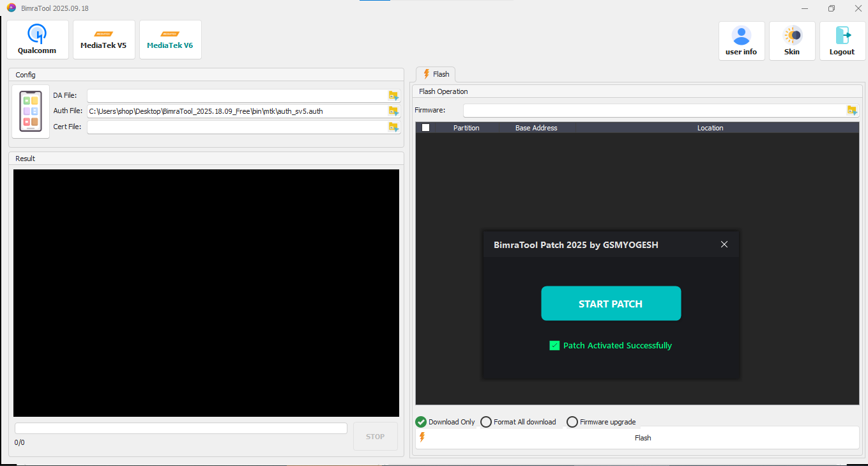868x466 pixels.
Task: Browse for Firmware file folder icon
Action: [x=851, y=110]
